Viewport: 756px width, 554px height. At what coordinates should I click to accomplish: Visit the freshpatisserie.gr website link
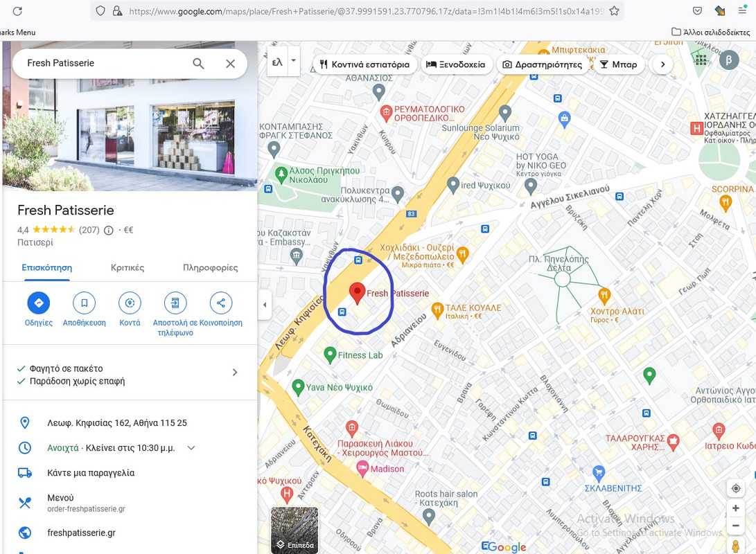[x=82, y=533]
